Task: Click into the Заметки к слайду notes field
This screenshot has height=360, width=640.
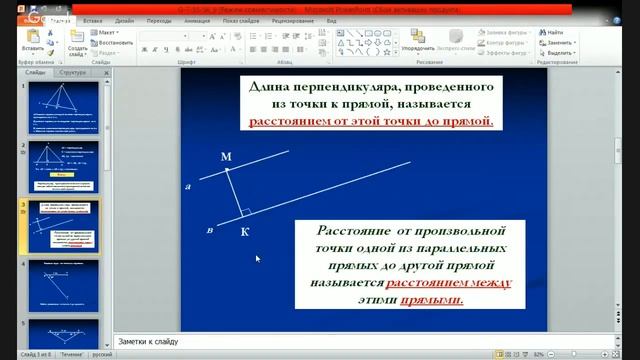Action: (363, 342)
